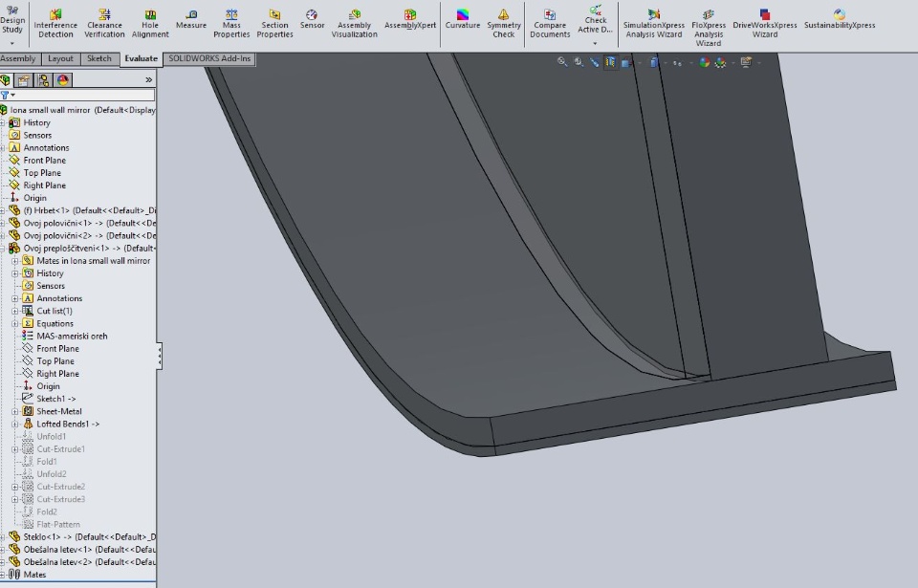Launch FloXpress Analysis Wizard

[709, 28]
